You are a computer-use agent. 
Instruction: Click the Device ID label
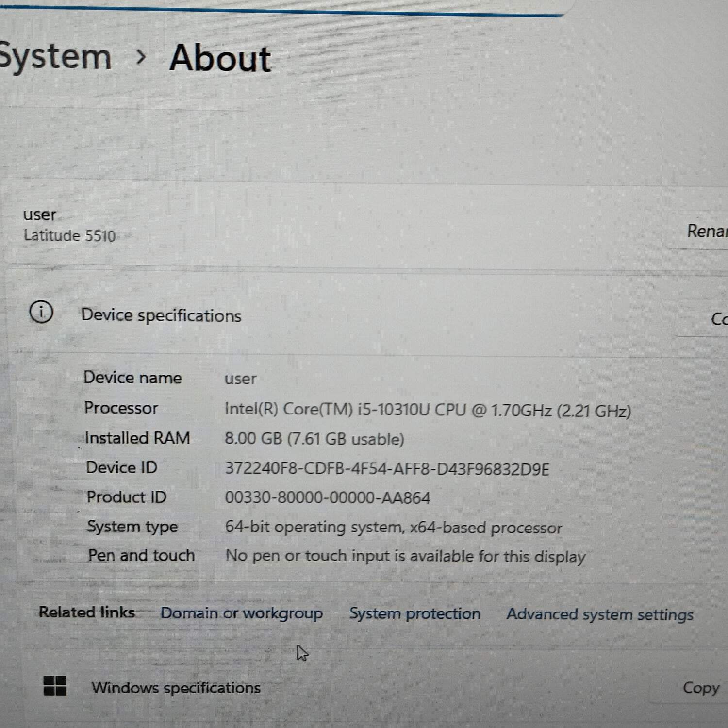pyautogui.click(x=121, y=467)
